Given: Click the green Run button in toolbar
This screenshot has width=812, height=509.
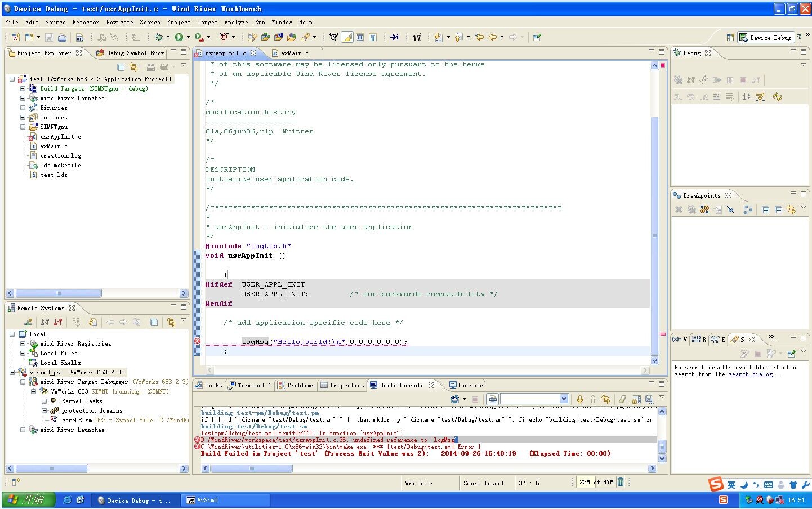Looking at the screenshot, I should [x=179, y=37].
